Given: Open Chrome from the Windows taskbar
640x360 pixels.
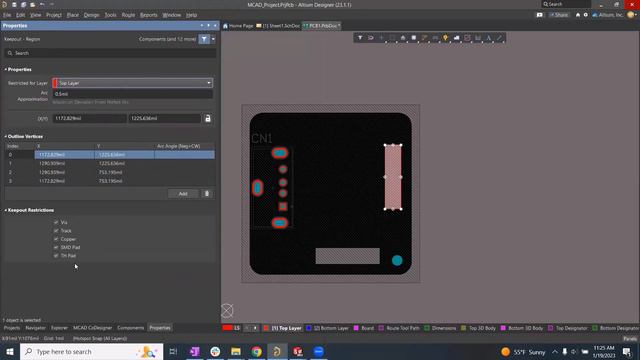Looking at the screenshot, I should coord(256,351).
